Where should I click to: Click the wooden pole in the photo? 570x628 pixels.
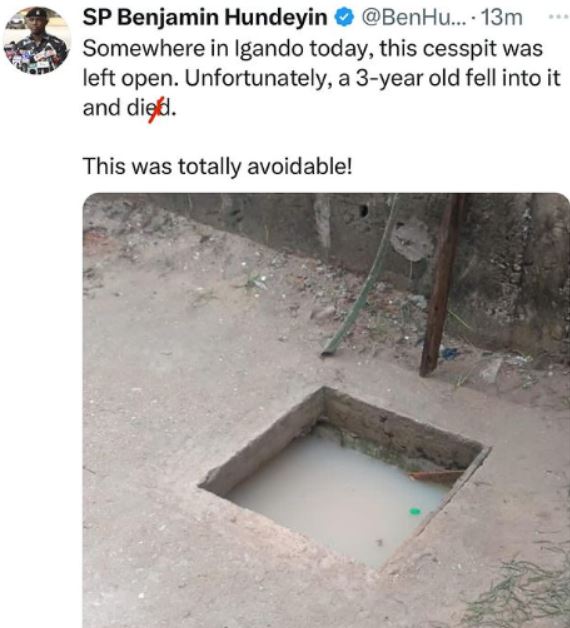tap(441, 285)
